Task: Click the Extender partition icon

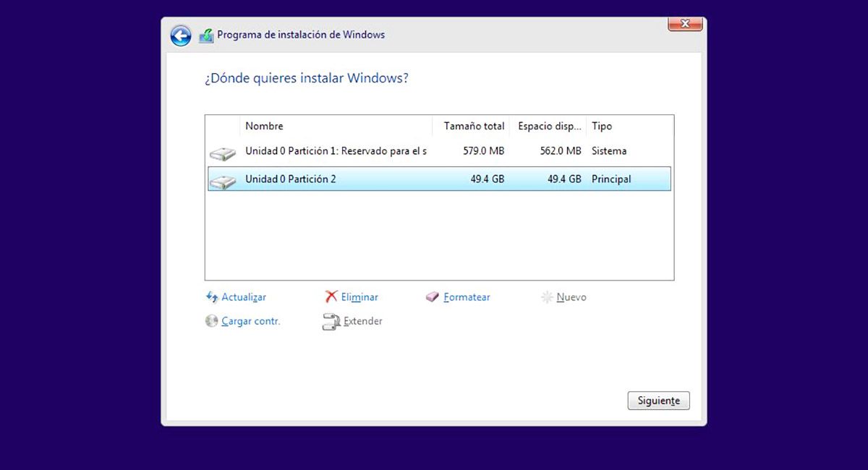Action: pyautogui.click(x=331, y=322)
